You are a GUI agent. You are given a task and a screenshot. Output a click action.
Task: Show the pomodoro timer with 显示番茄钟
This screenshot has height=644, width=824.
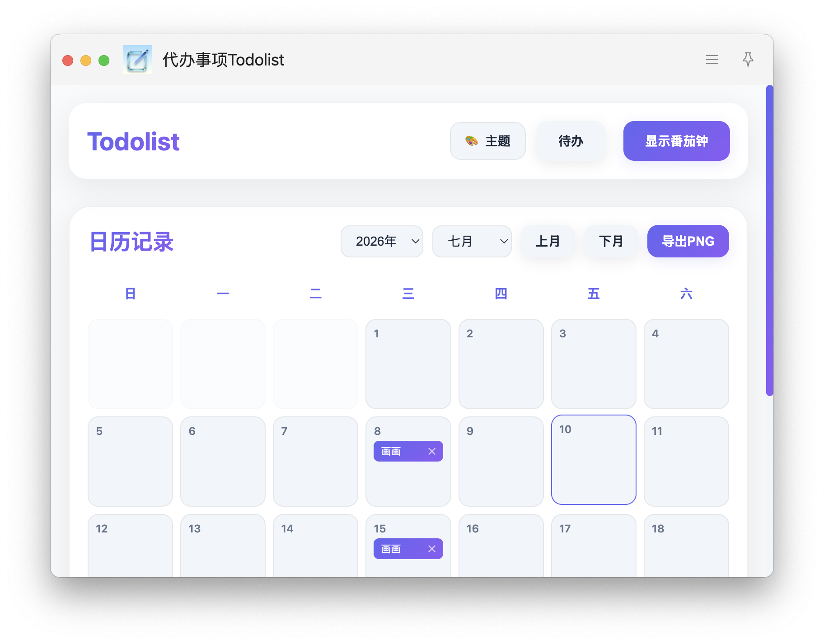tap(676, 141)
